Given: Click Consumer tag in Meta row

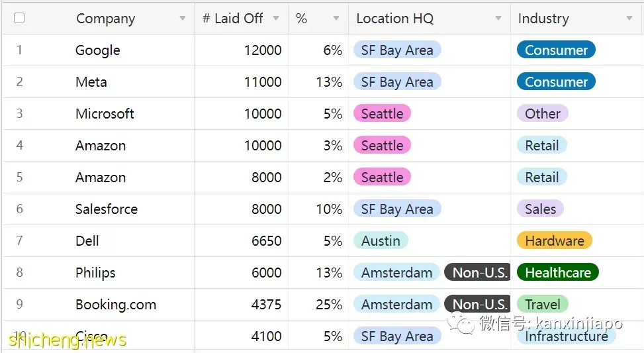Looking at the screenshot, I should (x=556, y=81).
